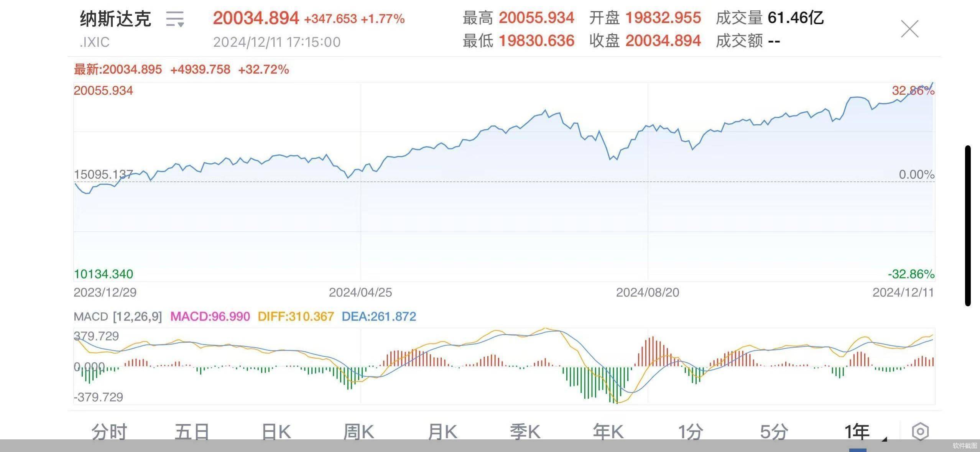Click the DIFF:310.367 value label
The width and height of the screenshot is (980, 452).
point(296,317)
